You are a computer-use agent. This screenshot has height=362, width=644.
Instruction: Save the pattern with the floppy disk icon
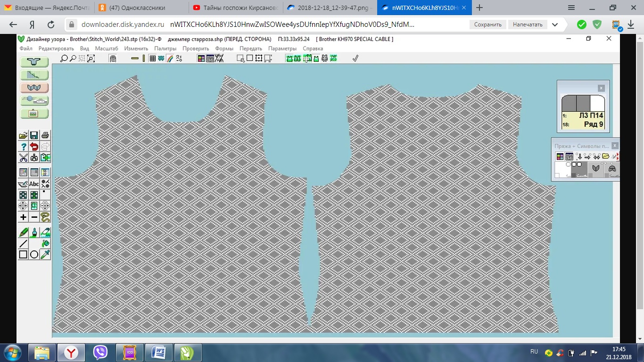[x=34, y=135]
